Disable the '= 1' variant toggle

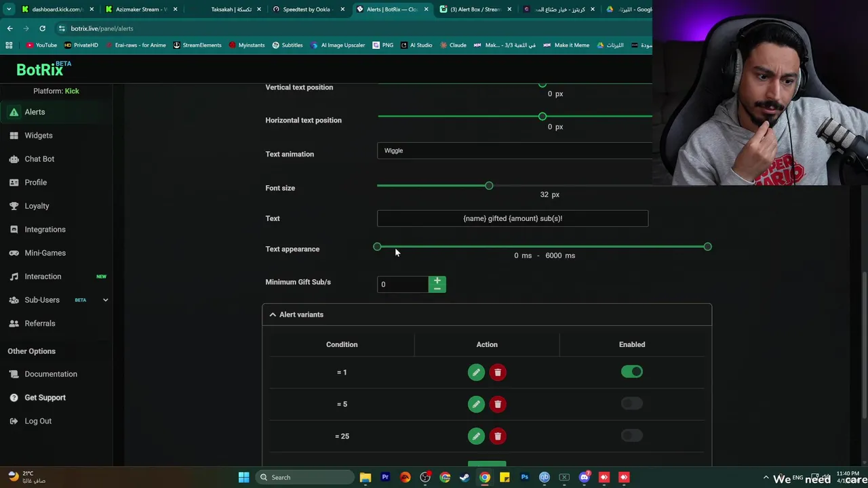coord(631,371)
